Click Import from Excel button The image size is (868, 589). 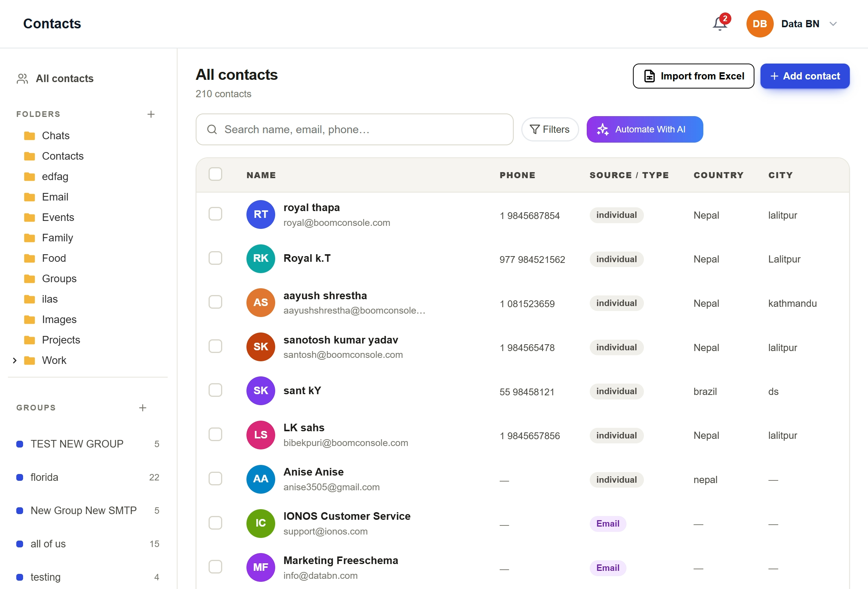[693, 76]
